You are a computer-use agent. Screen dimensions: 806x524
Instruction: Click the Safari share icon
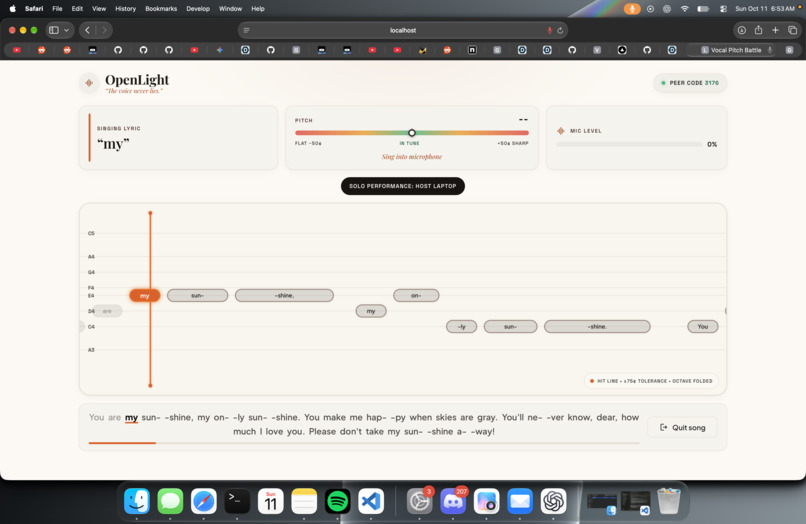[758, 30]
